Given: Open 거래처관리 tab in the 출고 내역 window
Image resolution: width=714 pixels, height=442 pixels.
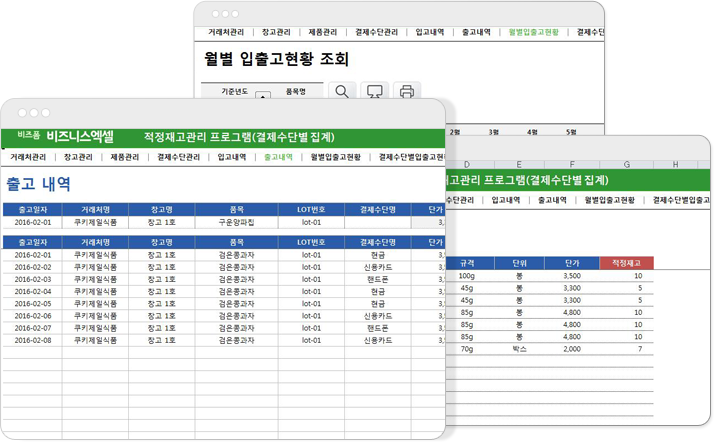Looking at the screenshot, I should click(28, 157).
